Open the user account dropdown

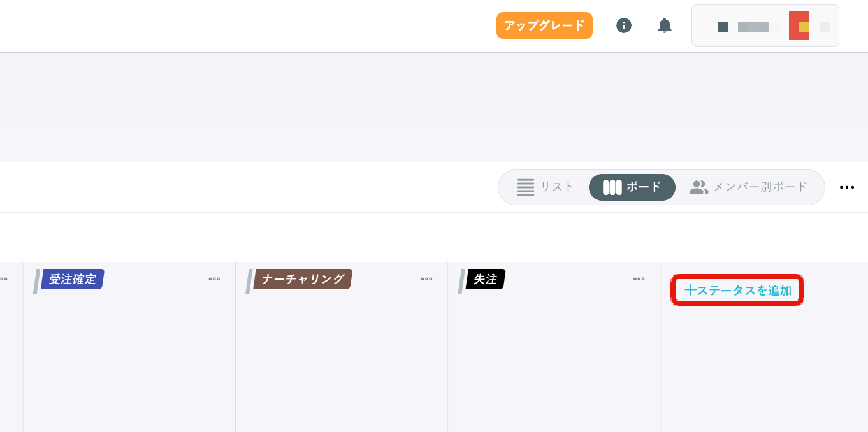765,26
